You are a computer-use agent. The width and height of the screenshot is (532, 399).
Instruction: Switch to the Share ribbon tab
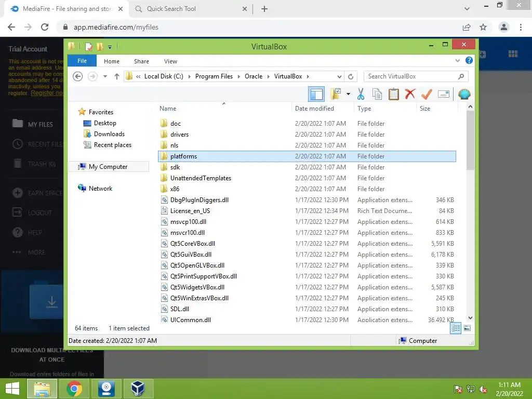(141, 61)
